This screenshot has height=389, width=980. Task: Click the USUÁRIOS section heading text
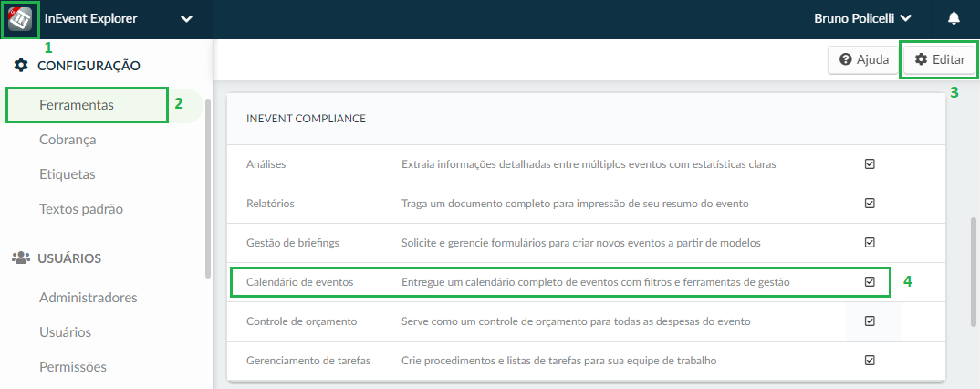(x=70, y=258)
